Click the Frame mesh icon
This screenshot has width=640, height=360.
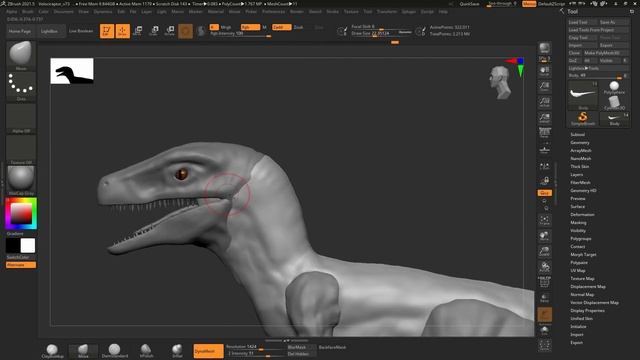[544, 221]
